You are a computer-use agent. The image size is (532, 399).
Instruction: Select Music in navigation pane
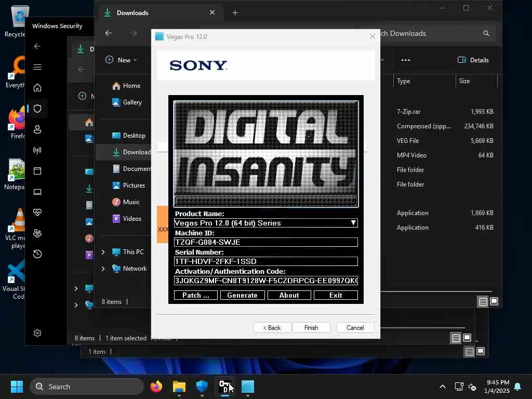click(x=126, y=202)
